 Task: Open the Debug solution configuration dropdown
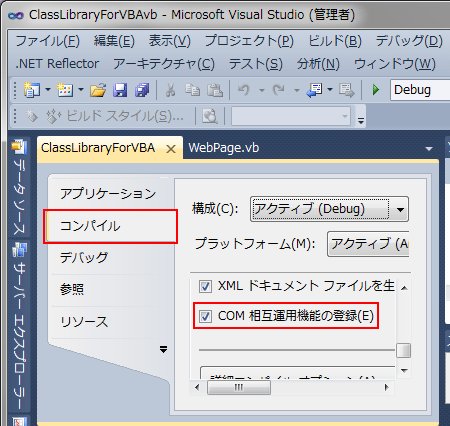[x=420, y=90]
